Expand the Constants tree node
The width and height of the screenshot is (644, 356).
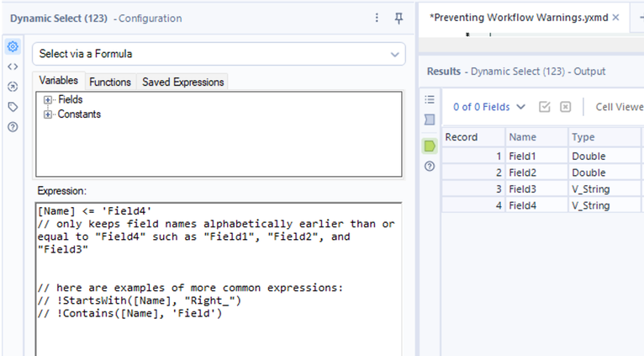coord(48,114)
